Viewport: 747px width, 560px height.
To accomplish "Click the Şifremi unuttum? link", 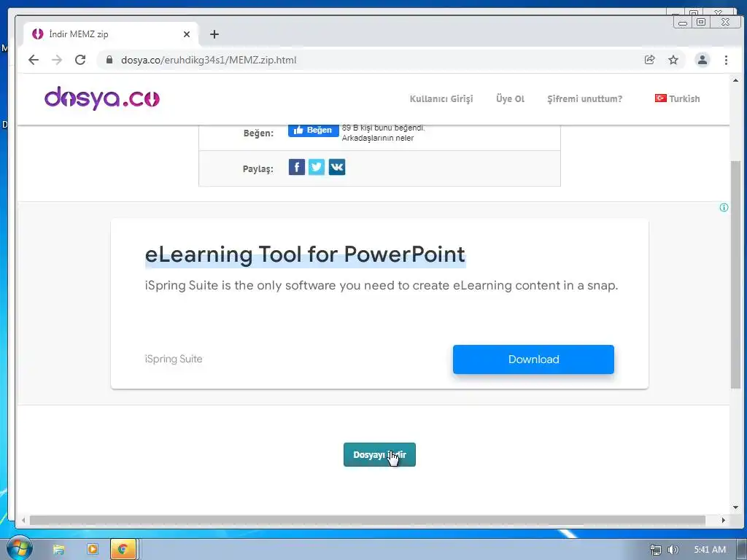I will point(584,99).
